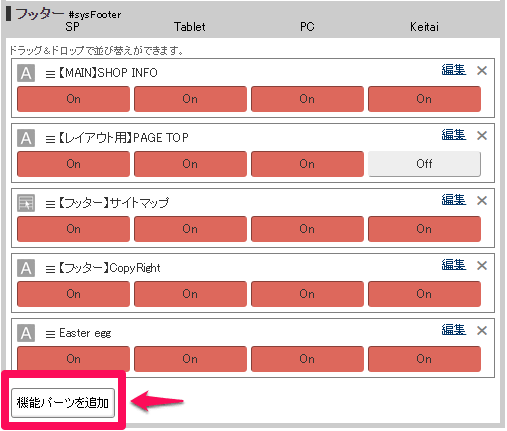Viewport: 507px width, 431px height.
Task: Toggle Keitai display for Easter egg
Action: [424, 359]
